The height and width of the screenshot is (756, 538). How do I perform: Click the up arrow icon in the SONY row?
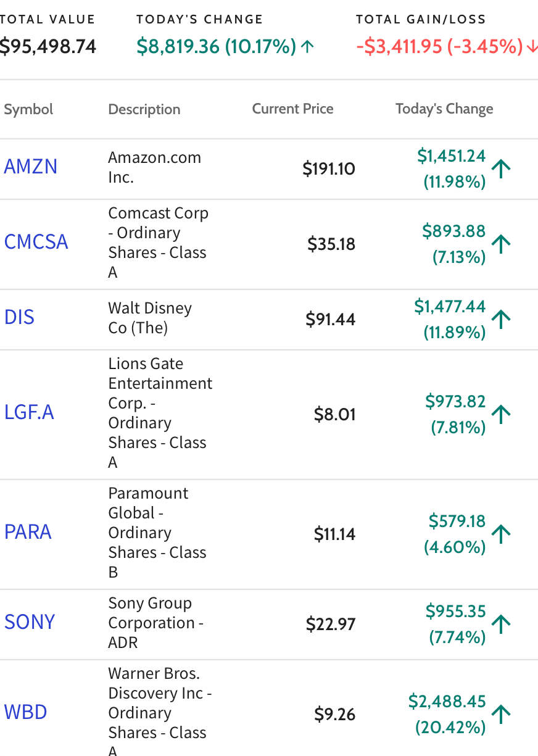pos(502,623)
